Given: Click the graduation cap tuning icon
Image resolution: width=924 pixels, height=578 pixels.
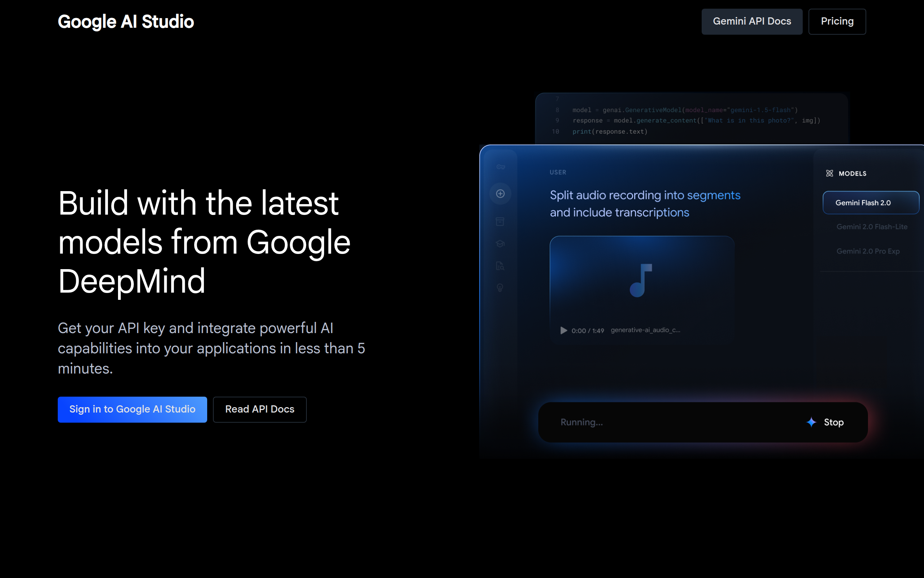Looking at the screenshot, I should pos(500,243).
